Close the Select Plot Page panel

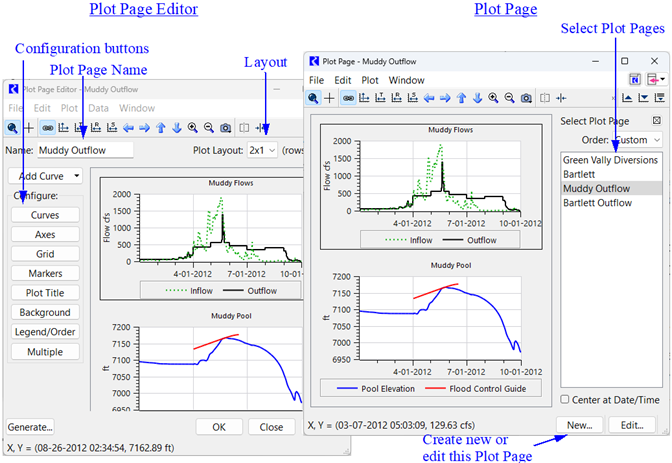tap(656, 121)
